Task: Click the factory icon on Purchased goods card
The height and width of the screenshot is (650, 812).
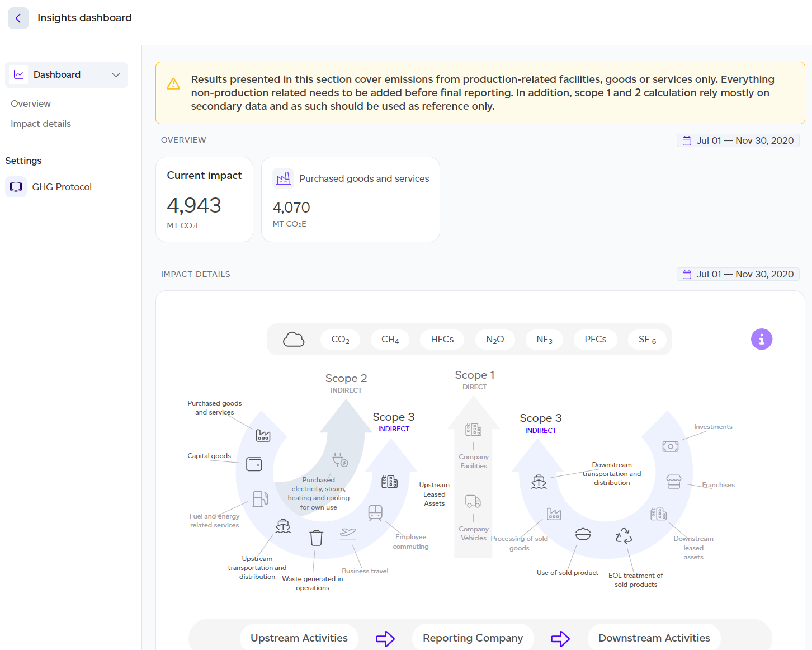Action: [284, 178]
